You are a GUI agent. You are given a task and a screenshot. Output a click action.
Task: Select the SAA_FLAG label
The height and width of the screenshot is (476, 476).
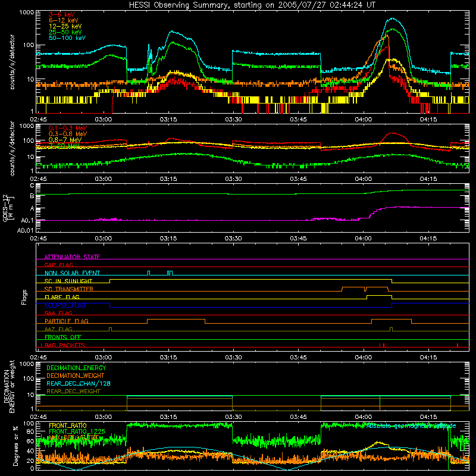tap(58, 313)
